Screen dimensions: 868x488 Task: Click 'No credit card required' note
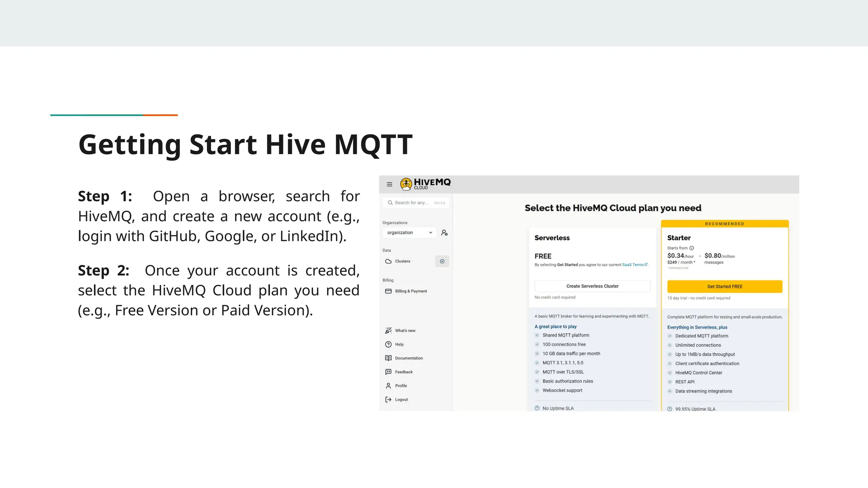(x=555, y=297)
